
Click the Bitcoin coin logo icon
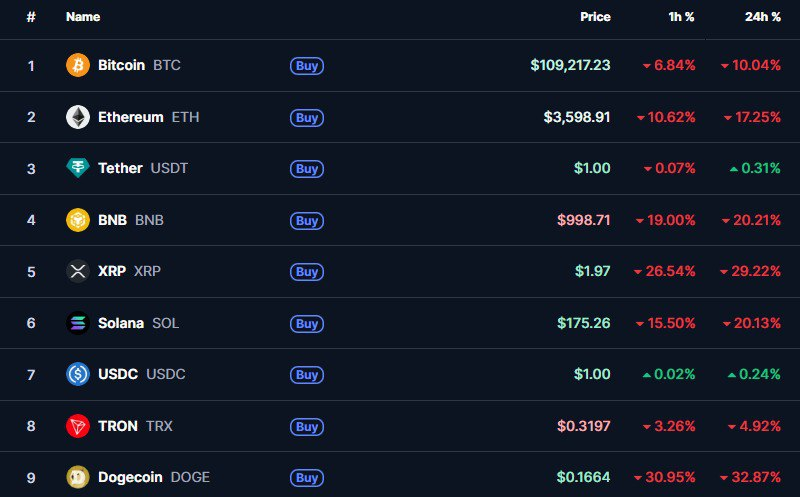click(x=77, y=66)
